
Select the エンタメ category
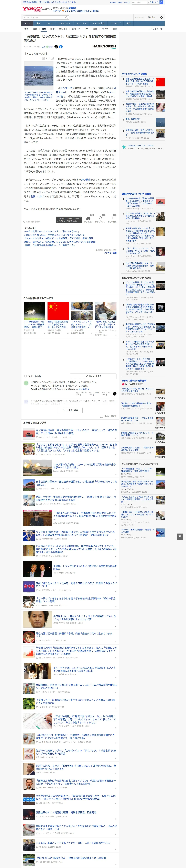tap(63, 29)
